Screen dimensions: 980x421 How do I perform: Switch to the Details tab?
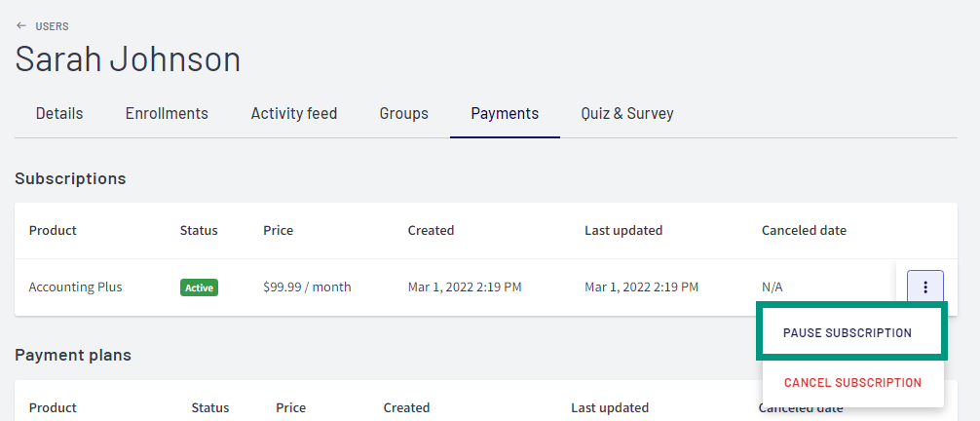59,113
